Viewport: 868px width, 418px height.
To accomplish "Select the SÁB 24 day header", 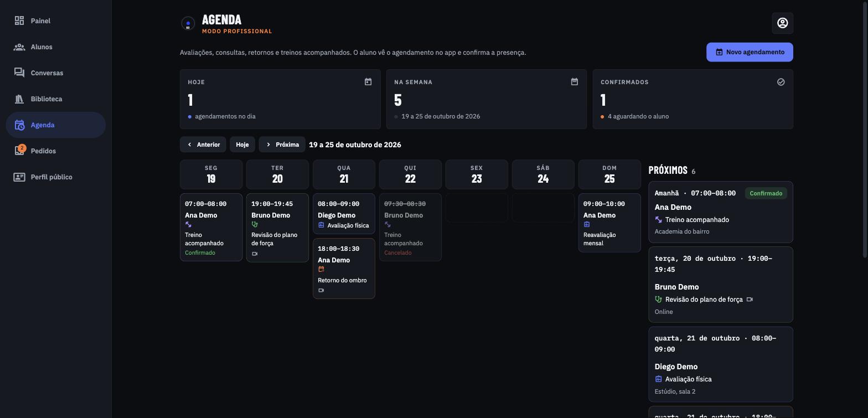I will [x=543, y=174].
